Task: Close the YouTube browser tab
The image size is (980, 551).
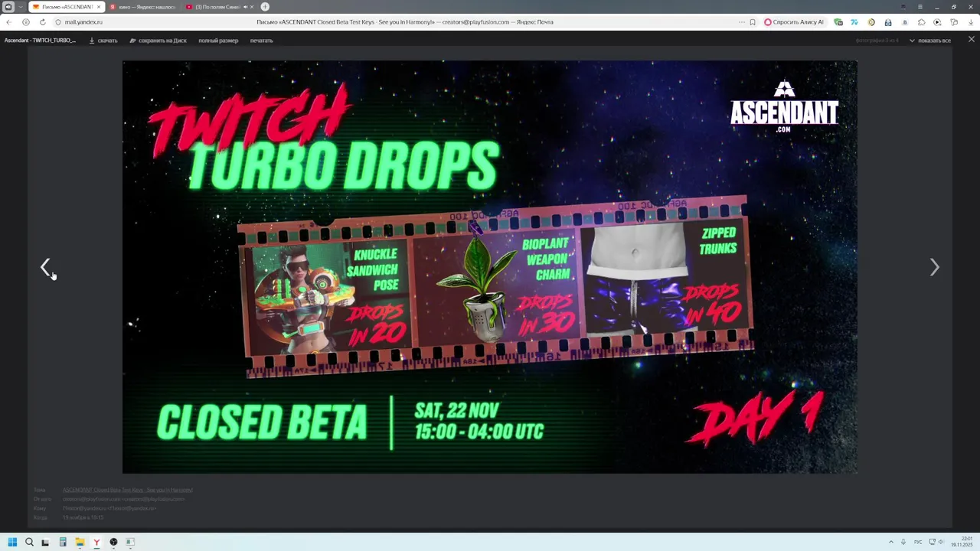Action: [252, 7]
